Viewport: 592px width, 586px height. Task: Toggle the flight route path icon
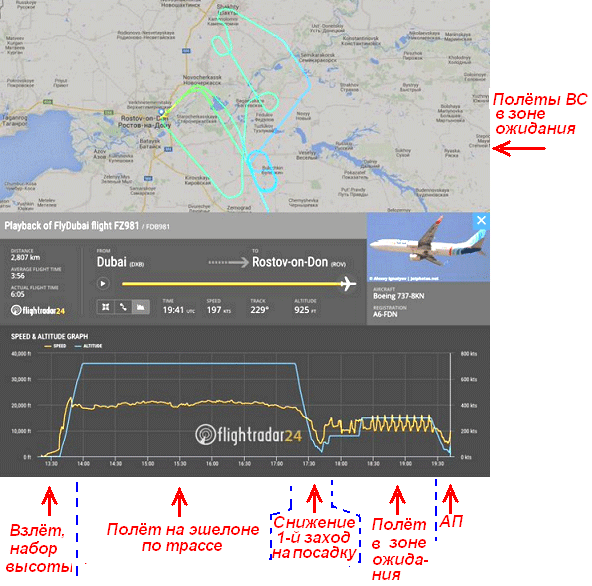[123, 307]
